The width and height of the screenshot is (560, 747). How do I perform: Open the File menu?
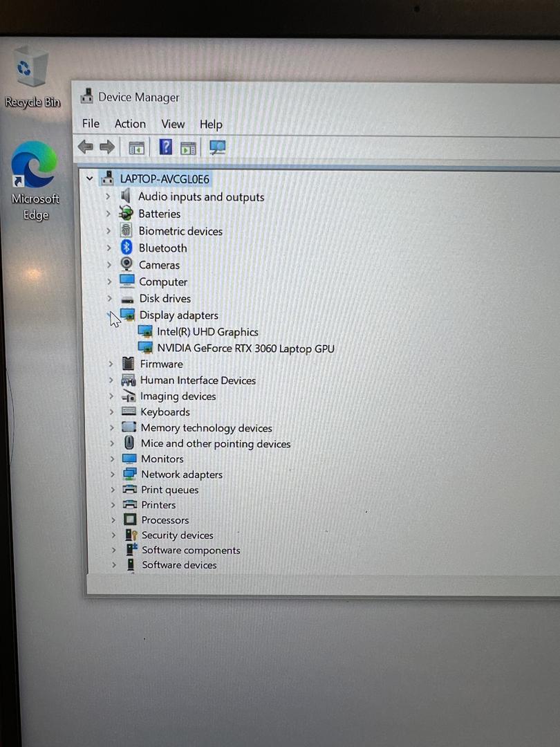(91, 124)
